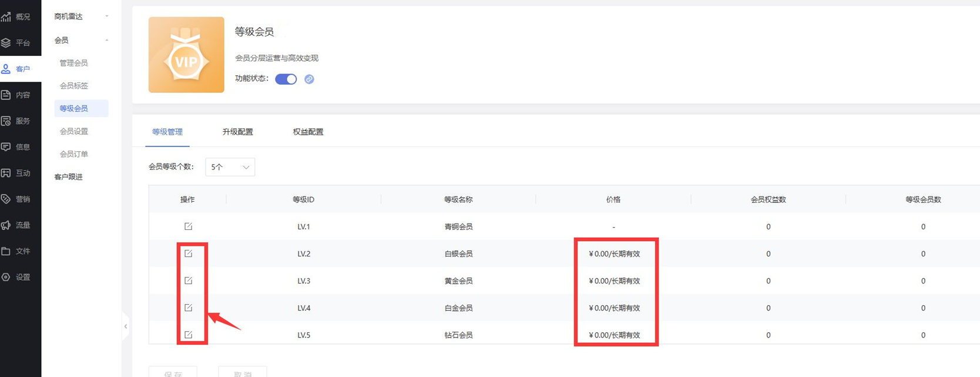Screen dimensions: 980x377
Task: Open 管理会员 in the submenu
Action: (73, 63)
